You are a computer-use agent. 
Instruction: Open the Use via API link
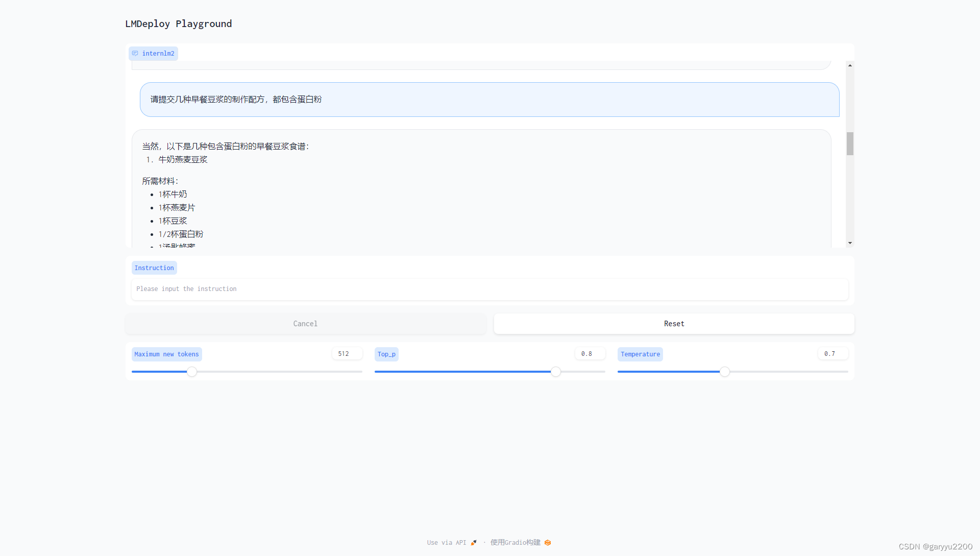446,542
